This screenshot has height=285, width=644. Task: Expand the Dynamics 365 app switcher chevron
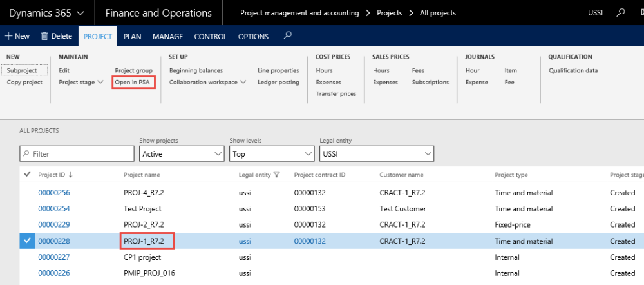click(80, 13)
